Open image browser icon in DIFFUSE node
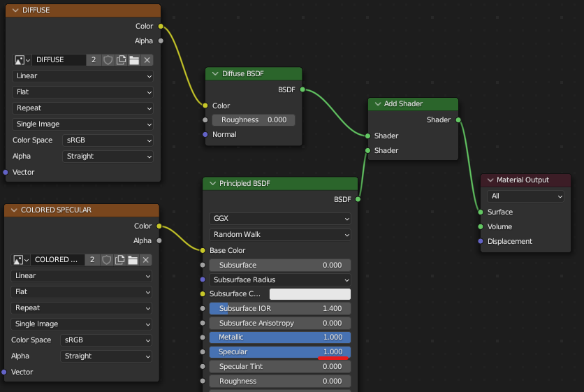 tap(22, 60)
